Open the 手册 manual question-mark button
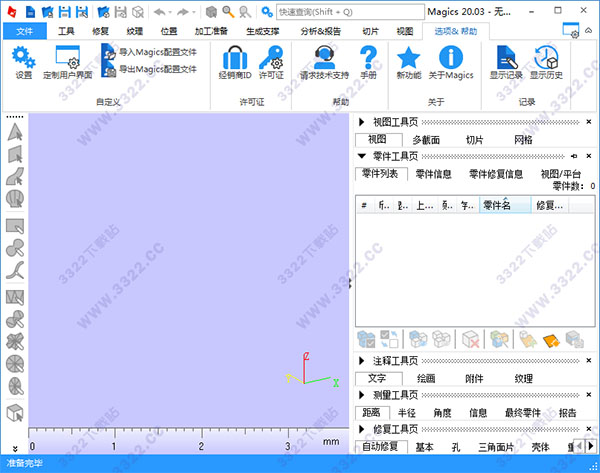 368,63
